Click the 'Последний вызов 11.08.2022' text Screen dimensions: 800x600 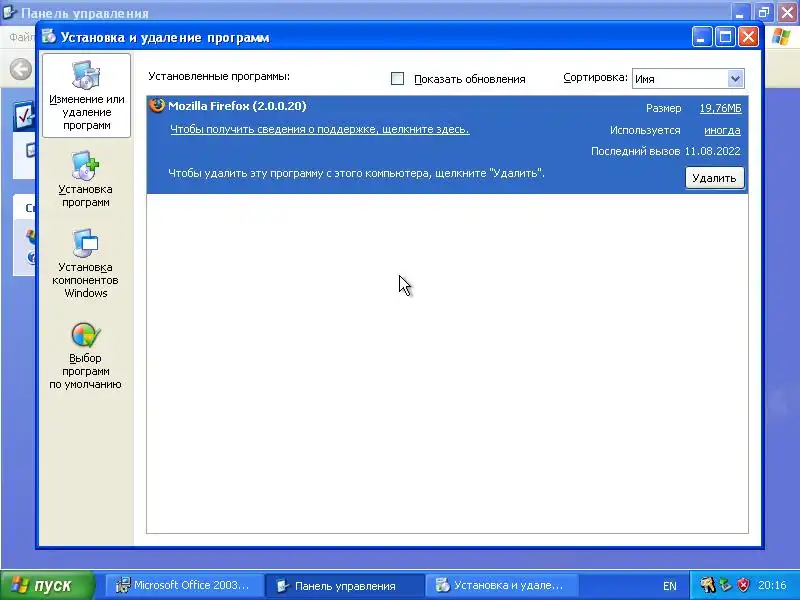(x=665, y=151)
